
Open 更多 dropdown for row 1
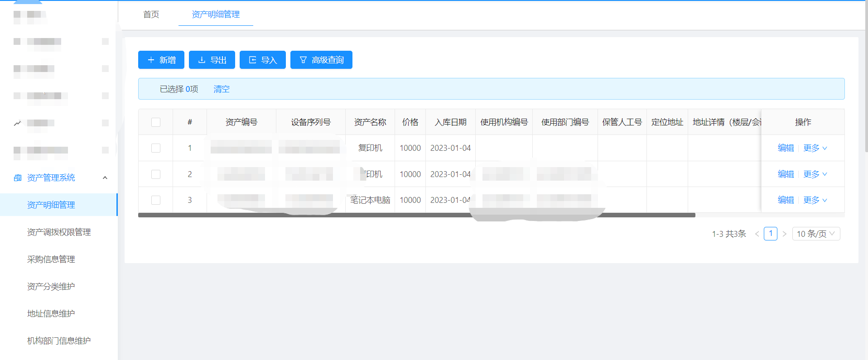815,148
